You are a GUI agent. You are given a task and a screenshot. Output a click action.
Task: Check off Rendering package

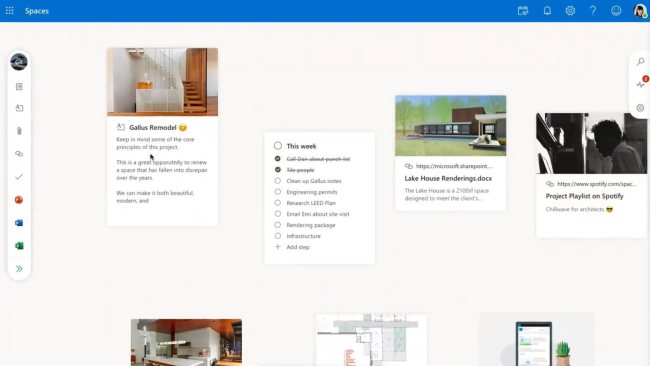point(278,225)
